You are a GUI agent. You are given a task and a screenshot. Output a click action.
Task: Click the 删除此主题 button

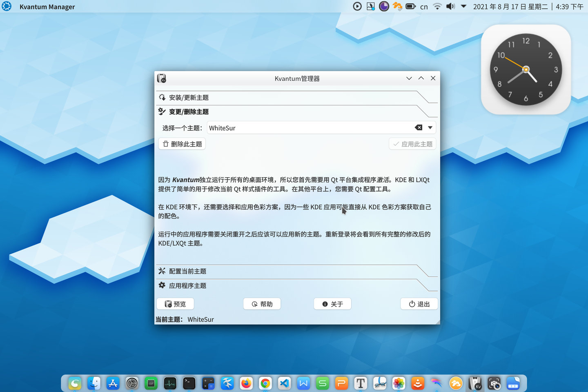(182, 144)
